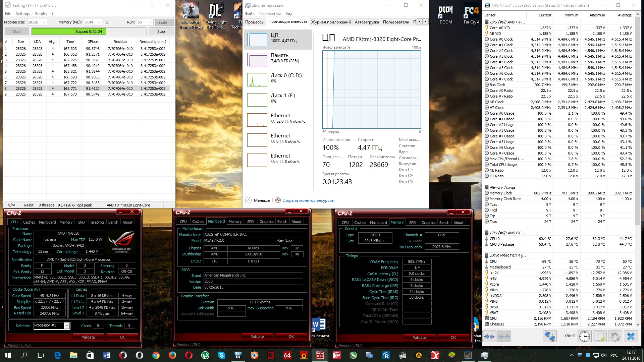Reset HWiNFO clock timer icon
The height and width of the screenshot is (362, 644).
click(584, 337)
